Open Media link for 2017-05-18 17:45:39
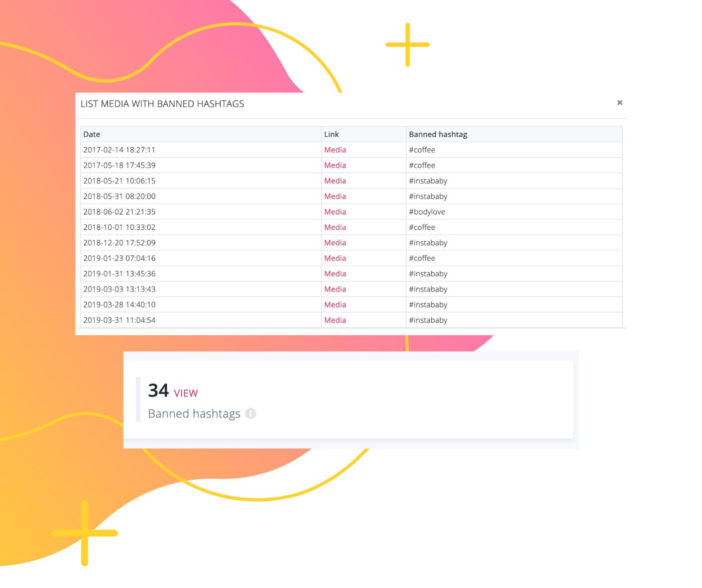 point(335,165)
